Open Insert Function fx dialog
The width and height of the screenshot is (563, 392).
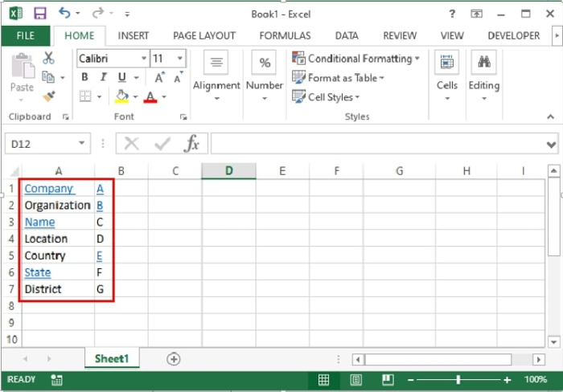point(192,144)
